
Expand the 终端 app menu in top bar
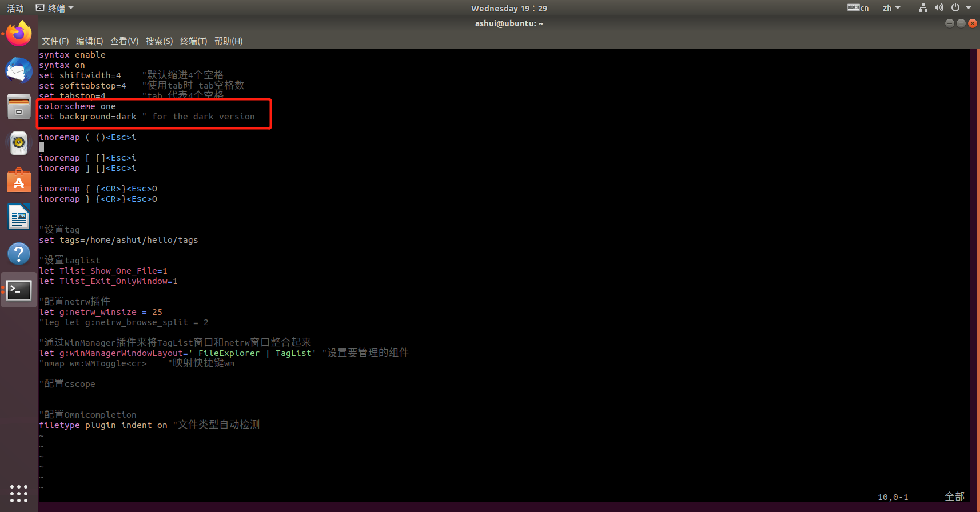(x=55, y=8)
